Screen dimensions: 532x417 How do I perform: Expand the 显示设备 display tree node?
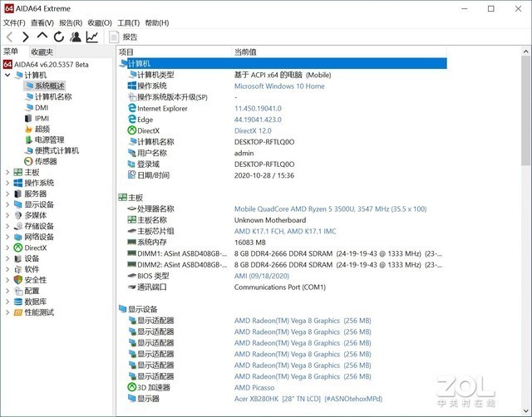click(x=7, y=204)
